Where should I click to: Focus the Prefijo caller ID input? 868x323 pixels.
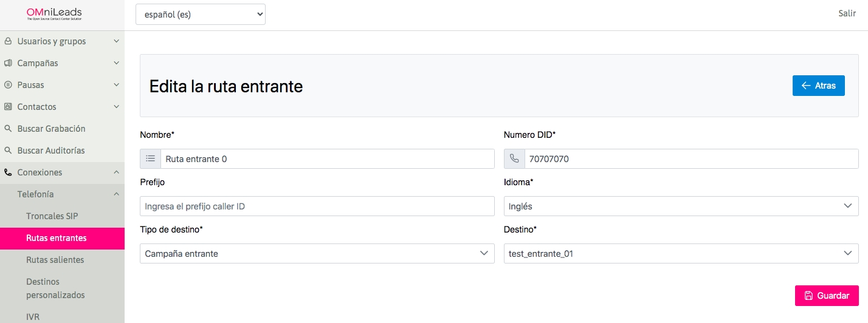[317, 206]
